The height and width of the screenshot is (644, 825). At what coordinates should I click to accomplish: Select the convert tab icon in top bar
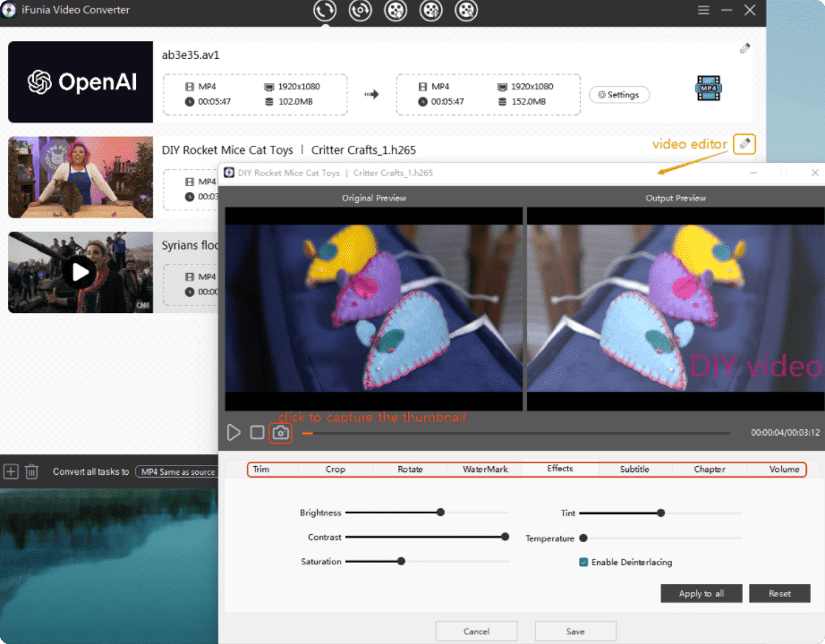[325, 11]
